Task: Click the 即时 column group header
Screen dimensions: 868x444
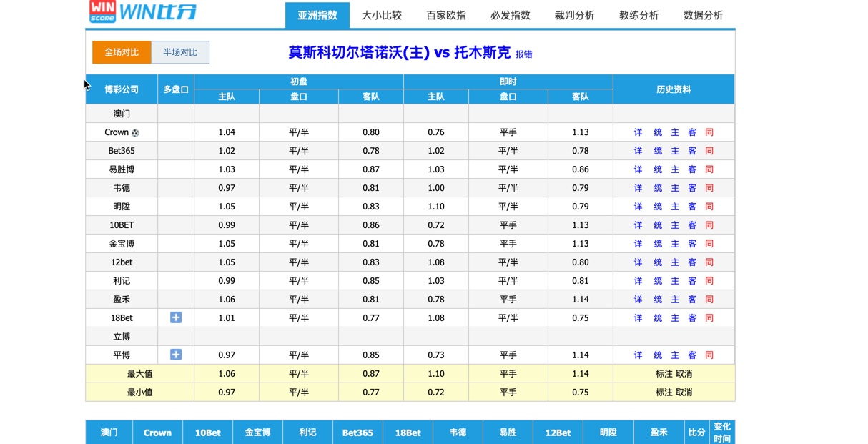Action: pos(508,82)
